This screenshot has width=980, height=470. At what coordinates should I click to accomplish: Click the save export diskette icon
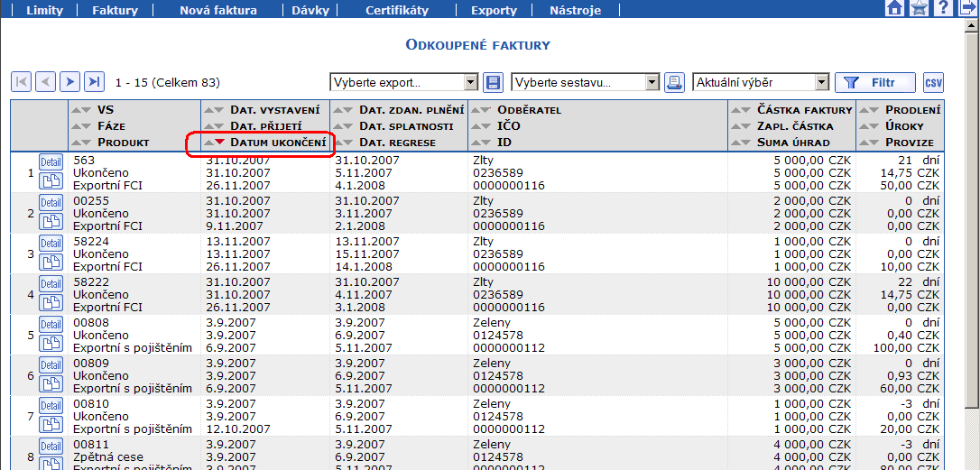(x=494, y=83)
